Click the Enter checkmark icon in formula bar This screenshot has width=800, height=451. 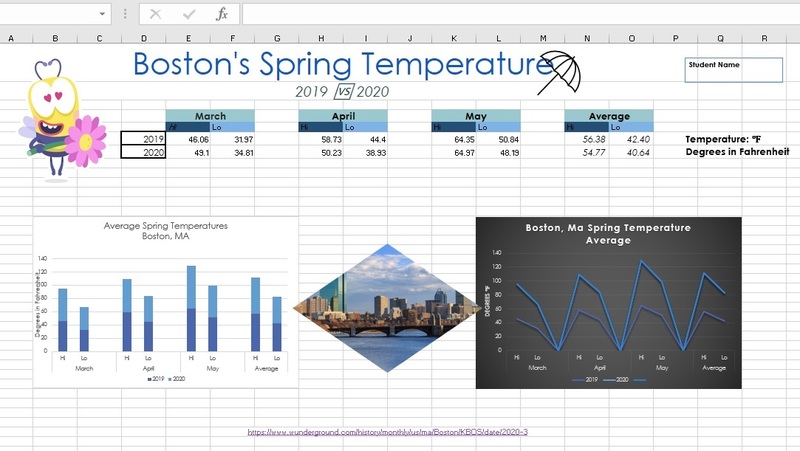188,14
